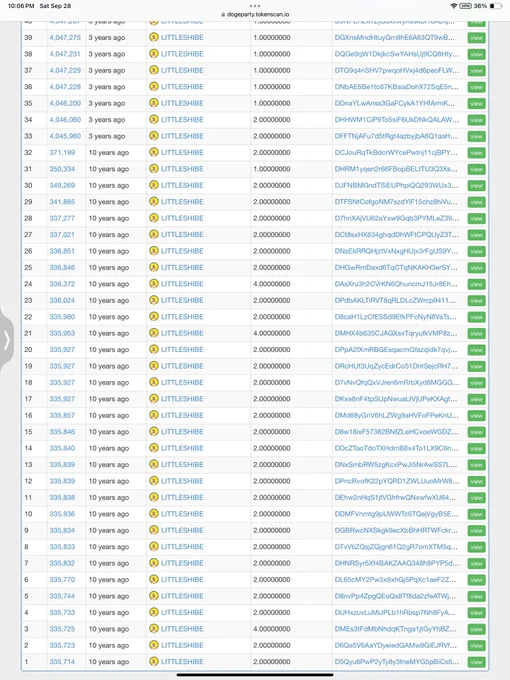
Task: Click View button for row 21
Action: 476,333
